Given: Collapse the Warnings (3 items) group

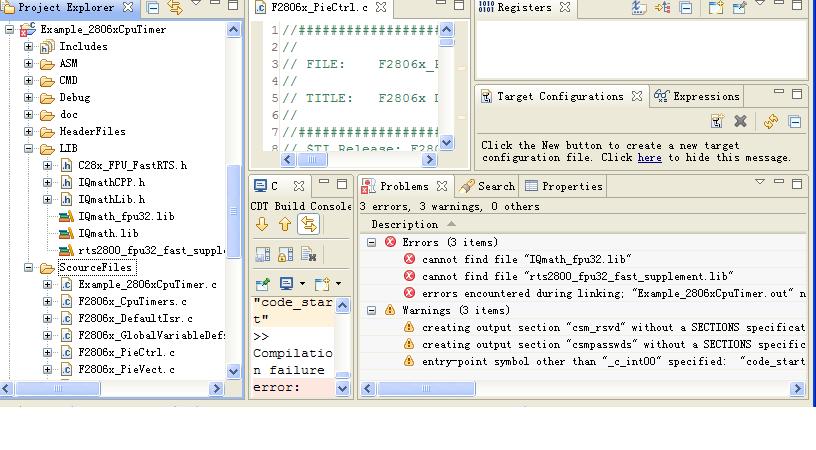Looking at the screenshot, I should point(372,311).
